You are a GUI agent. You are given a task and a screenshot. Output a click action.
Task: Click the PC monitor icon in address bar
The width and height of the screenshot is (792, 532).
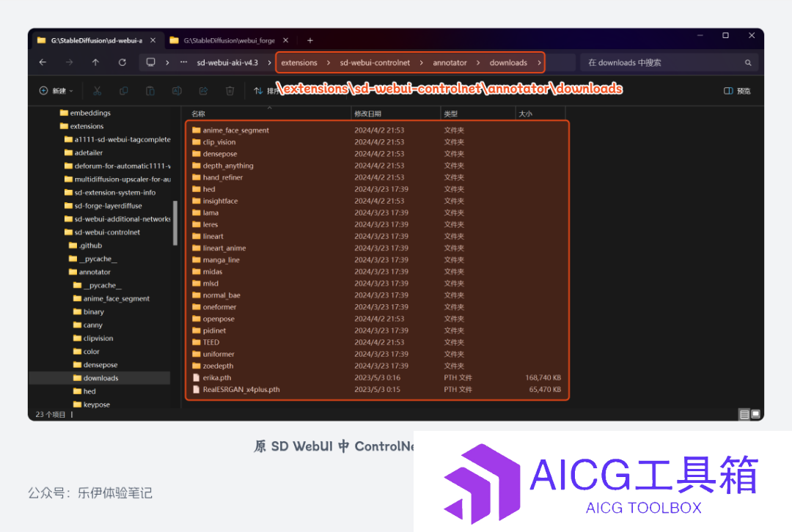[150, 62]
